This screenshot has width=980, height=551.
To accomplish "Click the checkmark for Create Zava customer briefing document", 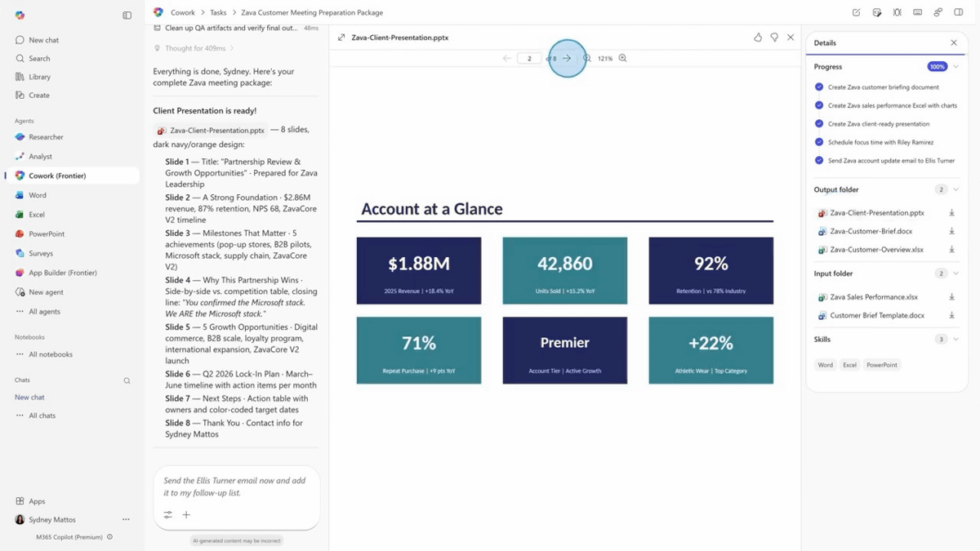I will click(x=819, y=87).
